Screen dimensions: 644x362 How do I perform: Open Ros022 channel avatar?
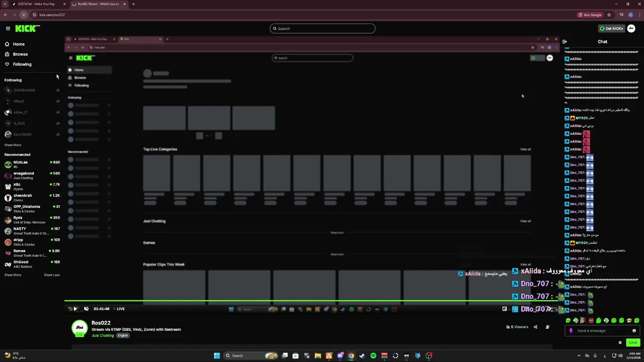coord(79,328)
